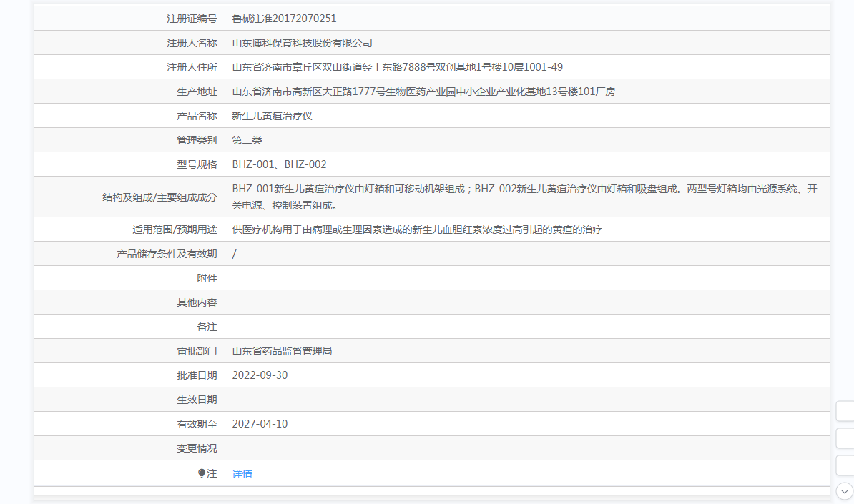
Task: Click the 变更情况 row label
Action: [197, 448]
